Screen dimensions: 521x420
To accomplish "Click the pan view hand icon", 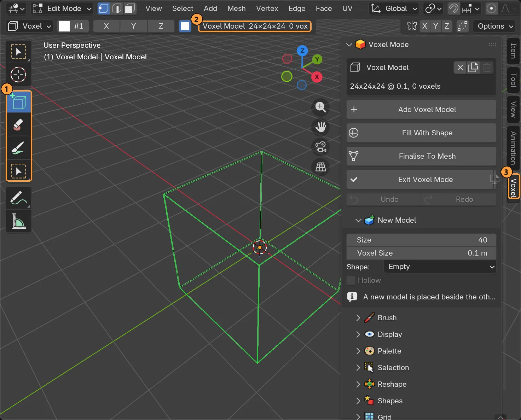I will 321,127.
